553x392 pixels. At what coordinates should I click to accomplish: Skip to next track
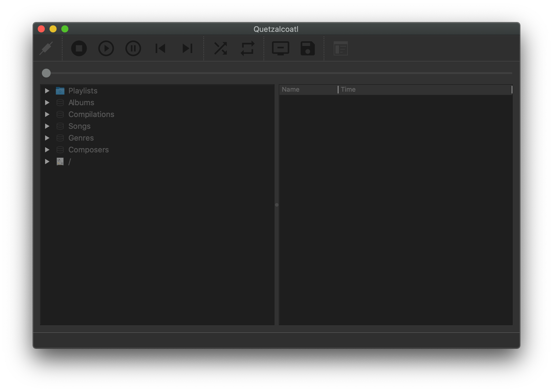tap(187, 48)
